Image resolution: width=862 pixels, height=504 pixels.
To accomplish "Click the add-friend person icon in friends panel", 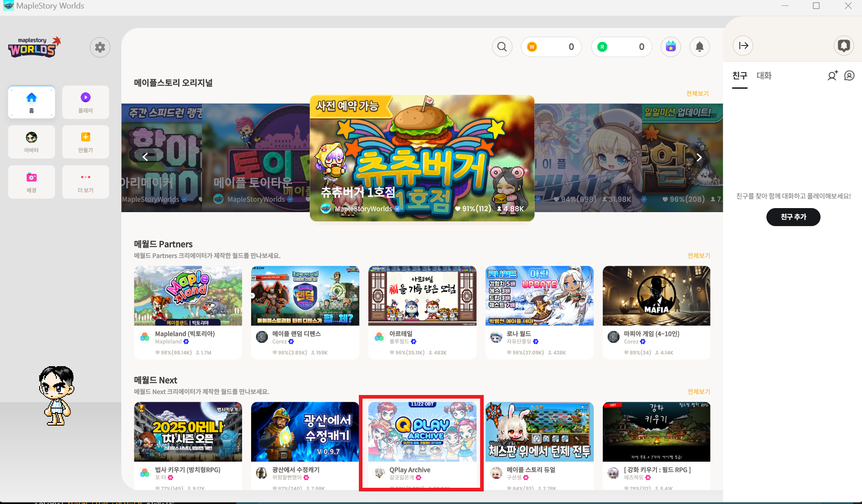I will click(832, 76).
